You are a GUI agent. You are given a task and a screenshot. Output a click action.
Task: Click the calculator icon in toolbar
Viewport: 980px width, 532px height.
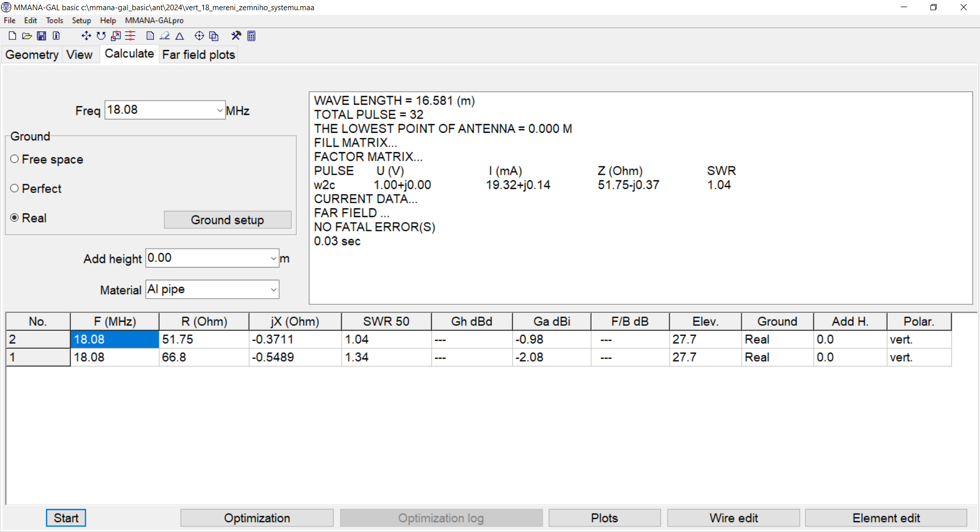tap(251, 36)
